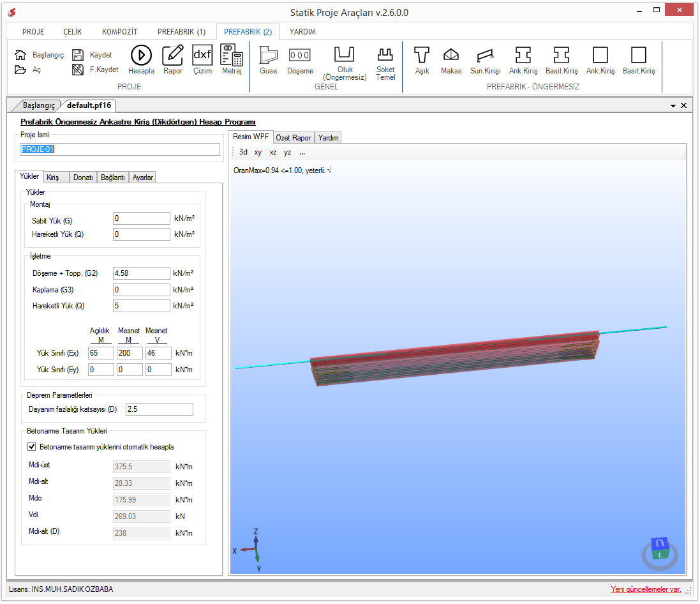Switch to the Başlangıç document tab

[38, 105]
